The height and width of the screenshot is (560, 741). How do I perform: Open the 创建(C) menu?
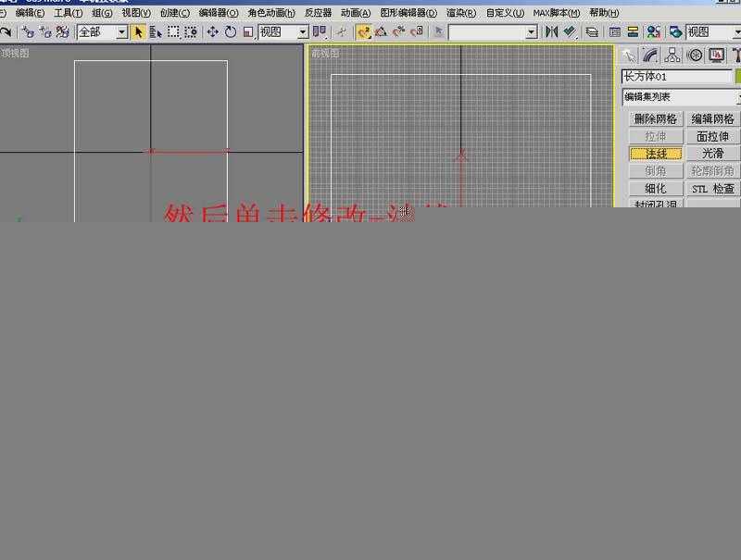(x=175, y=13)
